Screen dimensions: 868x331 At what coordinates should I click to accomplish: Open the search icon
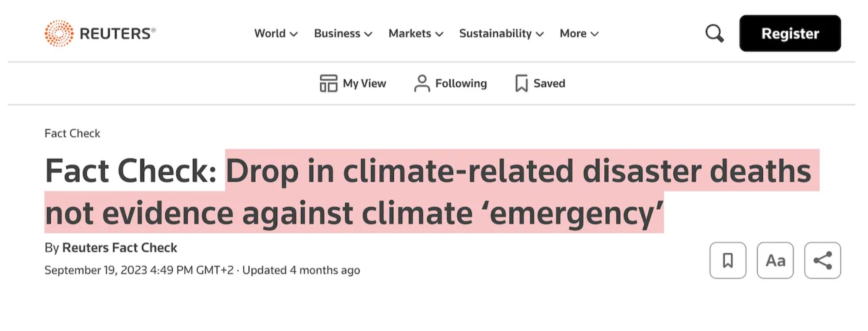714,33
